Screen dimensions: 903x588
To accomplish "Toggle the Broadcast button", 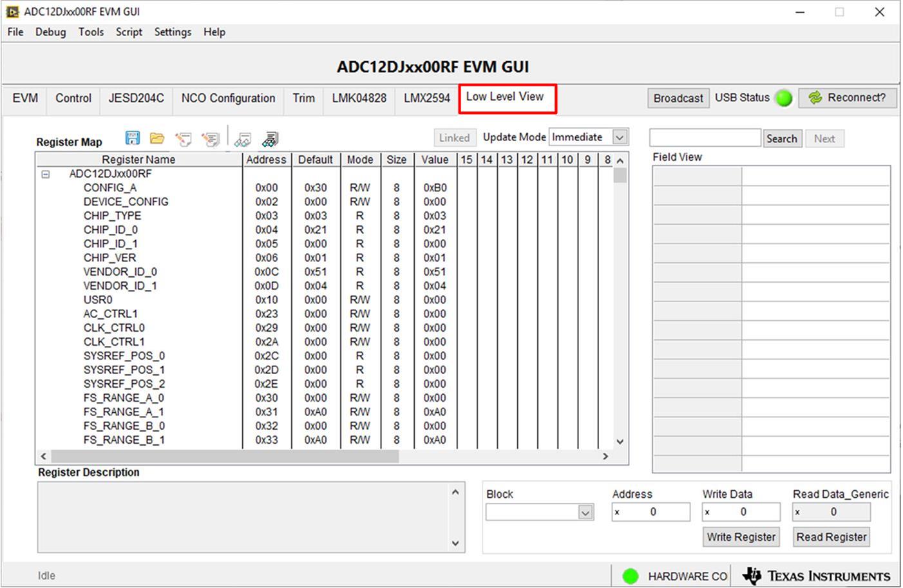I will point(678,99).
